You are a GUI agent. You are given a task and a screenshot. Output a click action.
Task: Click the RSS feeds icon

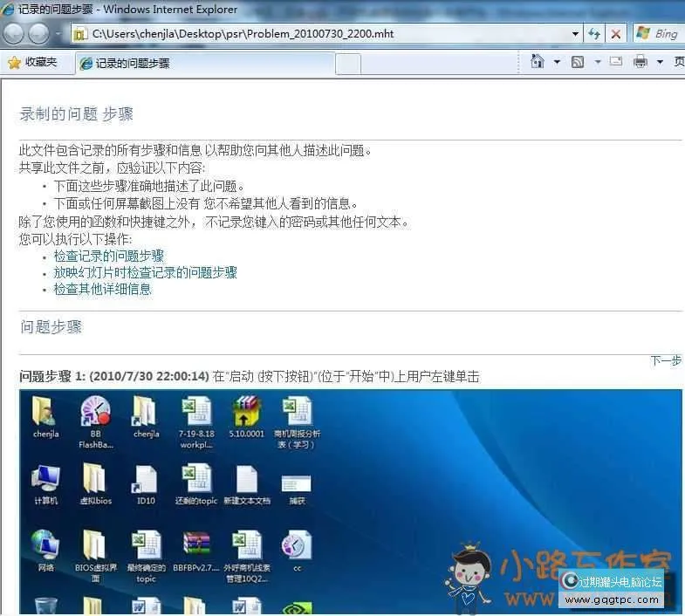(x=578, y=62)
